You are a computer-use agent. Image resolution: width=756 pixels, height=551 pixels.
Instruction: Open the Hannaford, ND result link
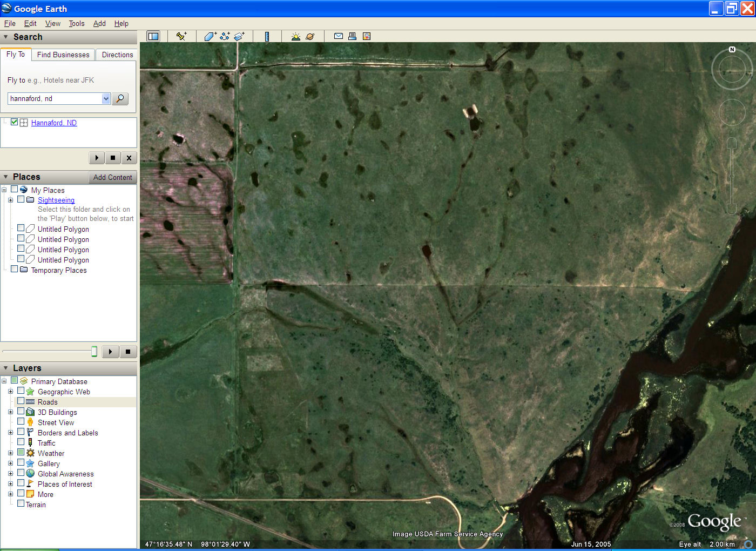[x=54, y=123]
